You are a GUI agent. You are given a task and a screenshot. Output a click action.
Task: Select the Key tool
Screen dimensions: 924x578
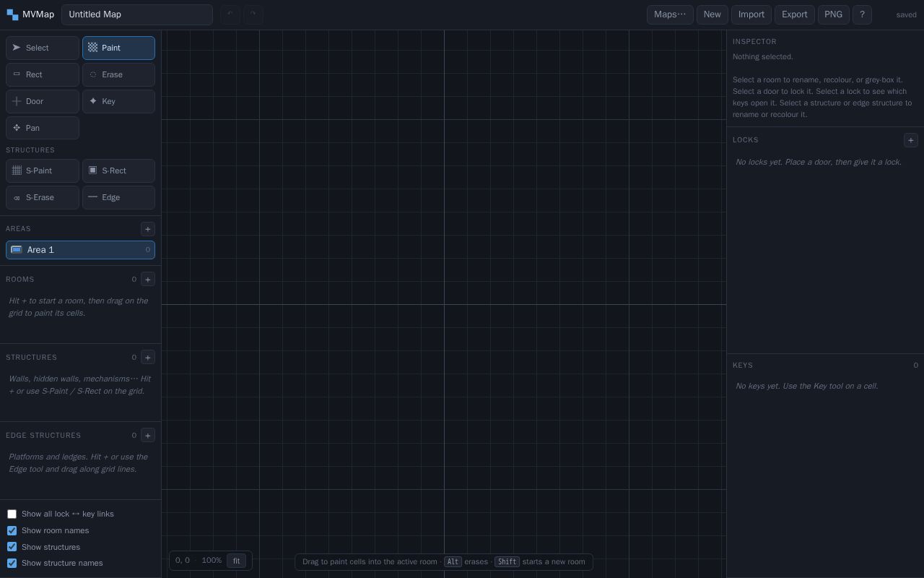click(x=118, y=101)
